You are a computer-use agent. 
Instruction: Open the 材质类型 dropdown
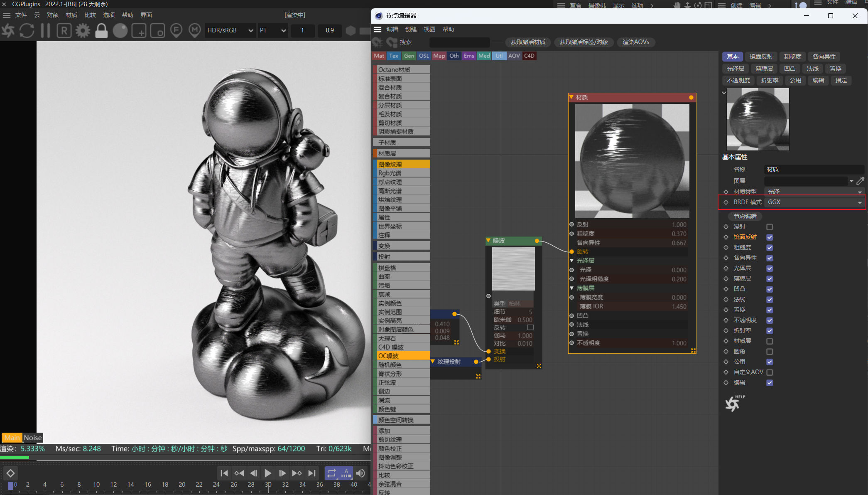pyautogui.click(x=814, y=192)
